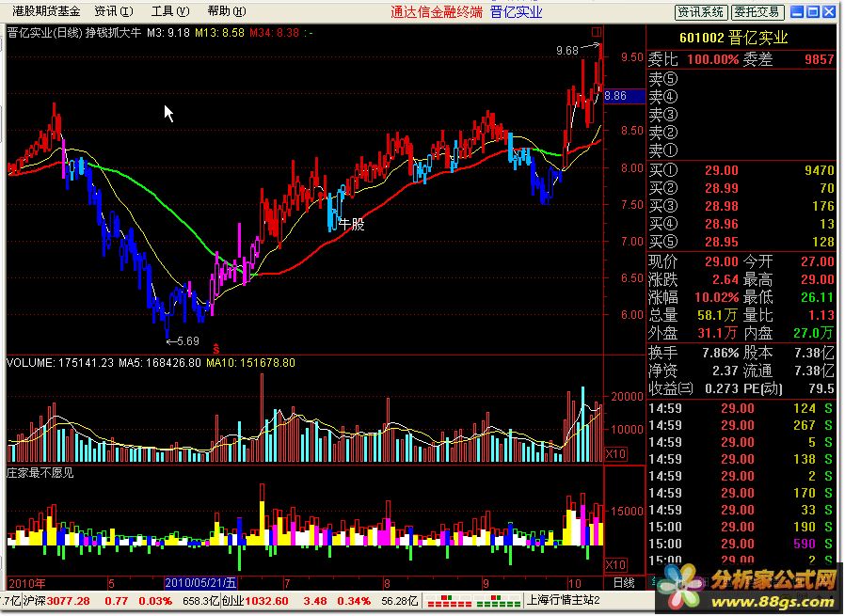Click the 涨幅 10.02% value
Screen dimensions: 845x616
[x=717, y=297]
